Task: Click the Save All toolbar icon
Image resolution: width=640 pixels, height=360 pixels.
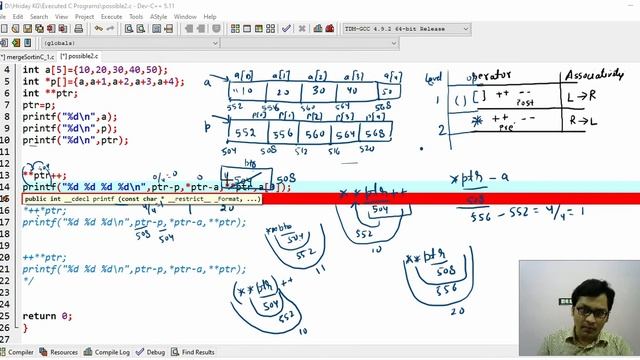Action: (x=39, y=29)
